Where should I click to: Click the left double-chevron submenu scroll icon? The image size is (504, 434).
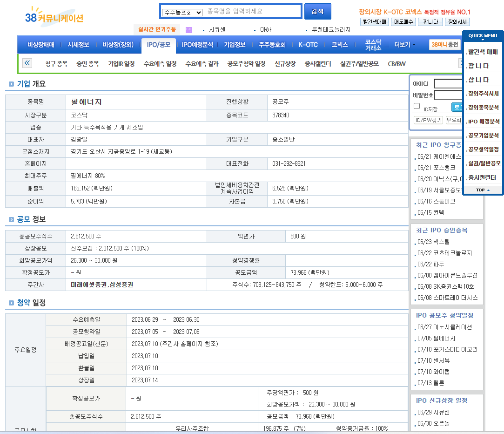point(27,63)
